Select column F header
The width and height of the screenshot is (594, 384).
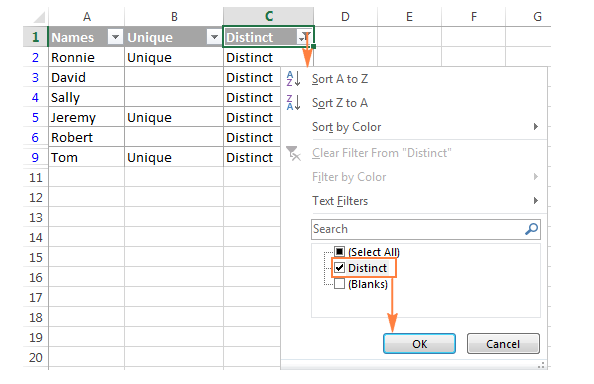[x=474, y=17]
